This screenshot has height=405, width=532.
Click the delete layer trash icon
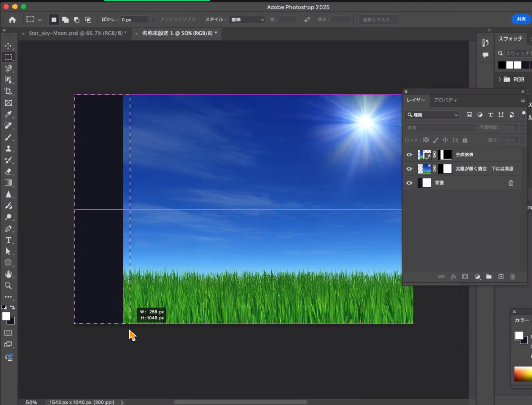tap(513, 277)
